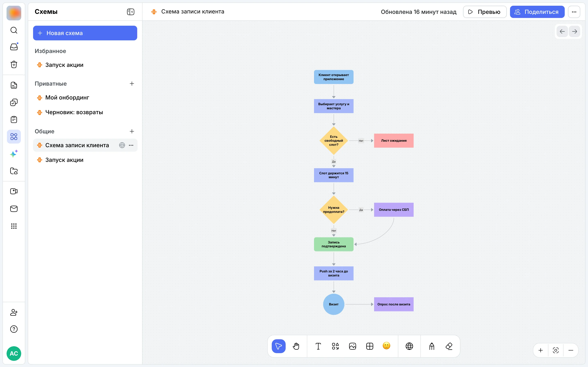Create a schema with Новая схема
This screenshot has width=588, height=367.
pyautogui.click(x=85, y=33)
